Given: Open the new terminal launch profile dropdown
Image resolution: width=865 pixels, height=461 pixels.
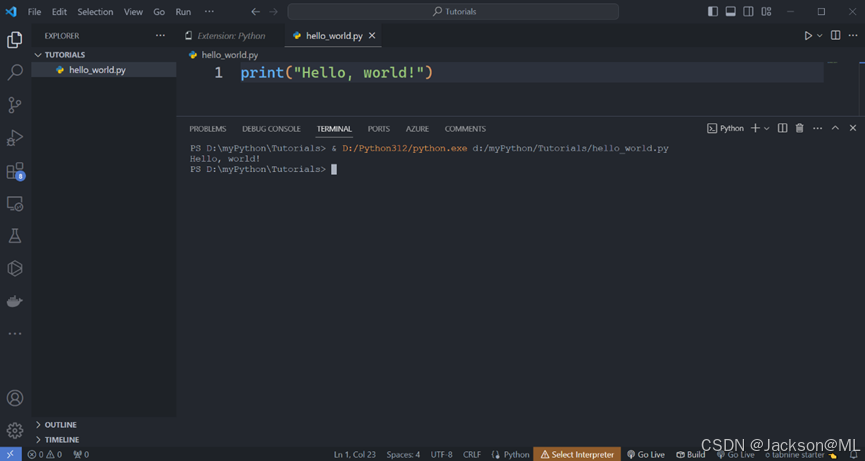Looking at the screenshot, I should [767, 128].
